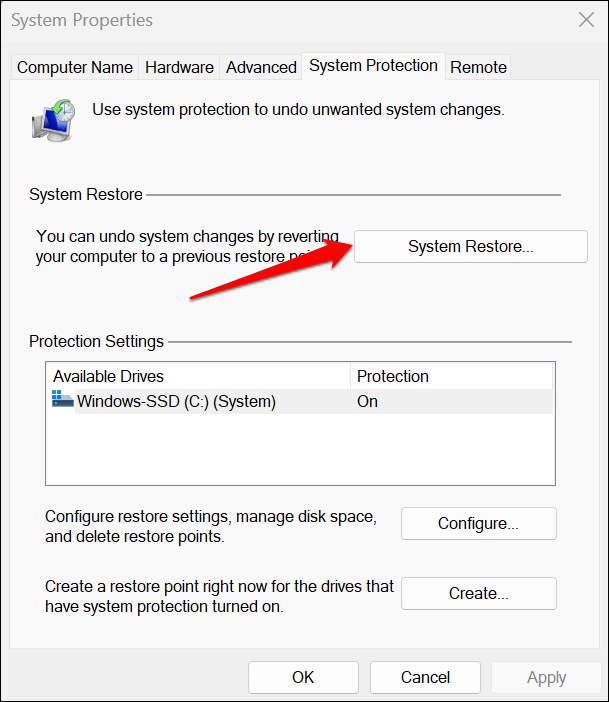Click empty area of drives list

pos(298,450)
